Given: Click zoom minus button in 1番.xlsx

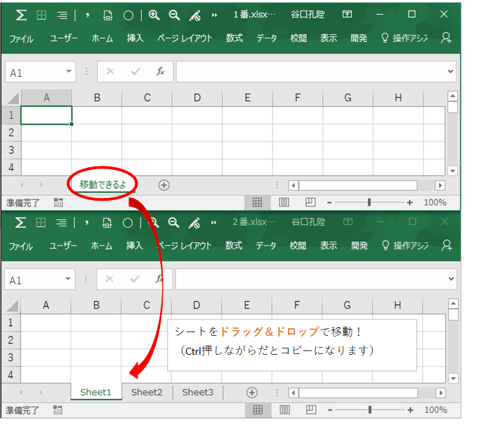Looking at the screenshot, I should point(329,203).
